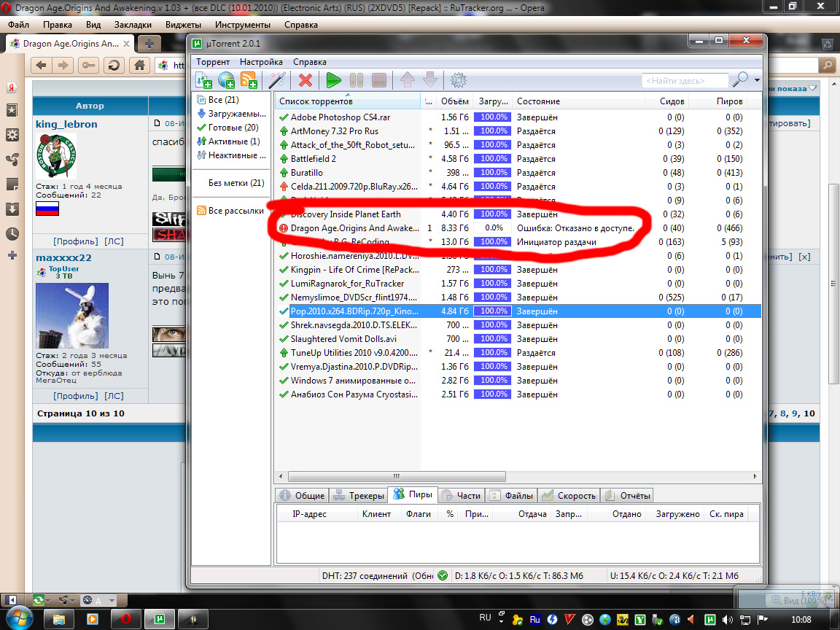Click the Stop torrent toolbar icon
The image size is (840, 630).
(378, 80)
